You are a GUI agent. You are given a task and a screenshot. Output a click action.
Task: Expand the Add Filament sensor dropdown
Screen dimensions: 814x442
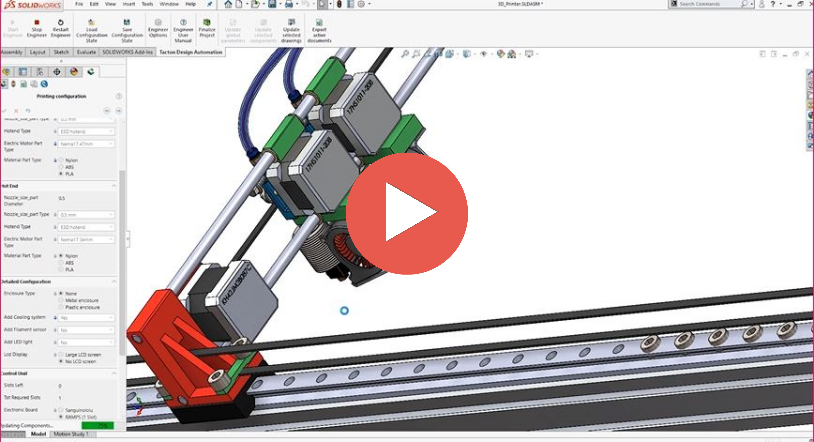click(x=86, y=329)
